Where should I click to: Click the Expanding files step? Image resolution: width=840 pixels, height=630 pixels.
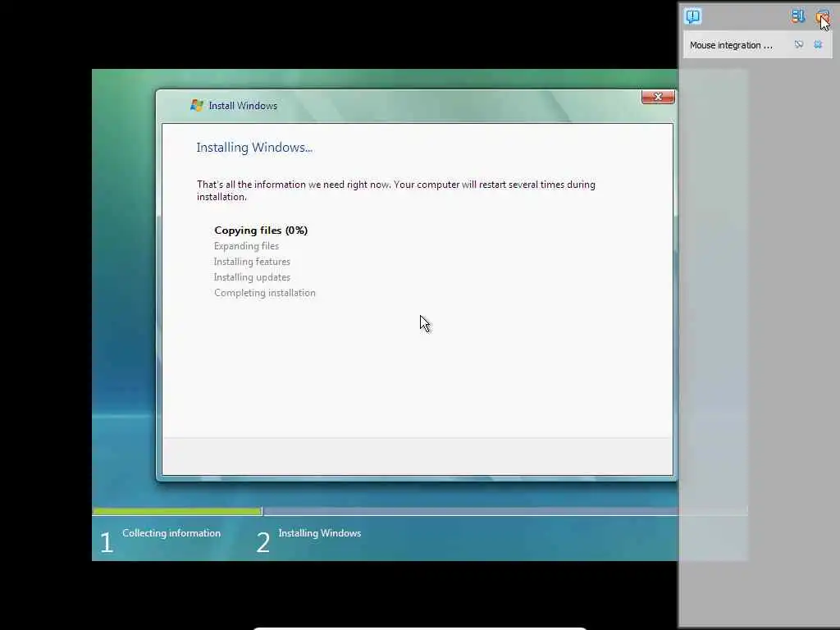click(x=246, y=246)
